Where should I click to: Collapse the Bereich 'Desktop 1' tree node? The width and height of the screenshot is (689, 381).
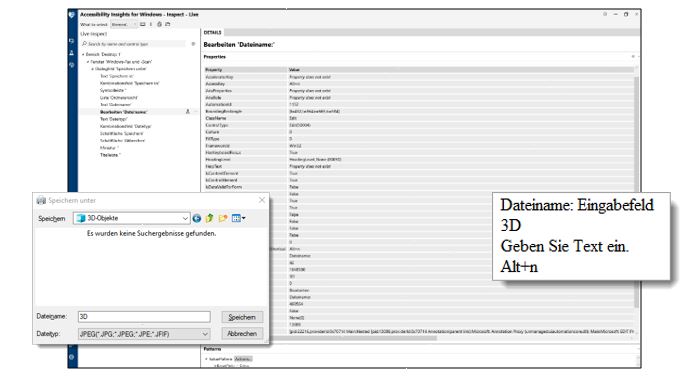pos(83,54)
